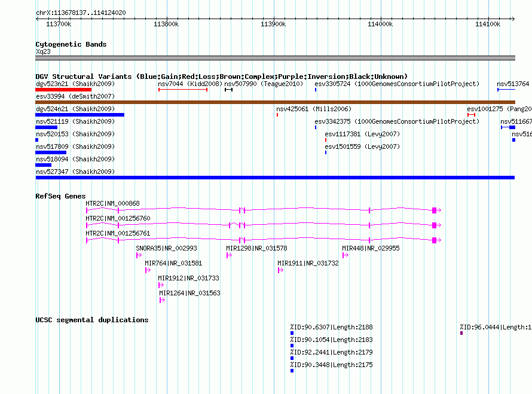Select the nsv513764 variant label
532x394 pixels.
[513, 84]
